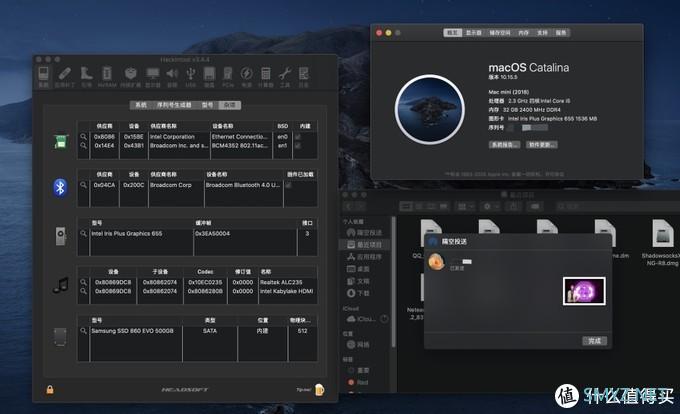Viewport: 680px width, 414px height.
Task: Click System Report button in About This Mac
Action: coord(504,144)
